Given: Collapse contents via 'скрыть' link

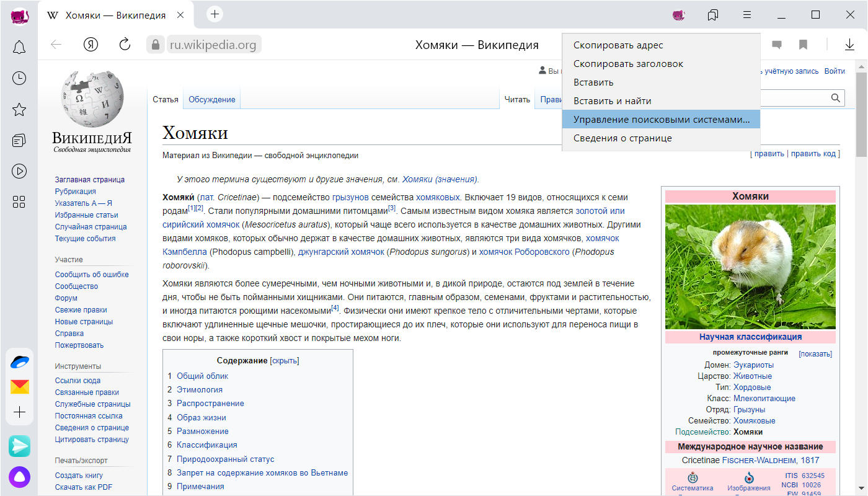Looking at the screenshot, I should pyautogui.click(x=285, y=360).
